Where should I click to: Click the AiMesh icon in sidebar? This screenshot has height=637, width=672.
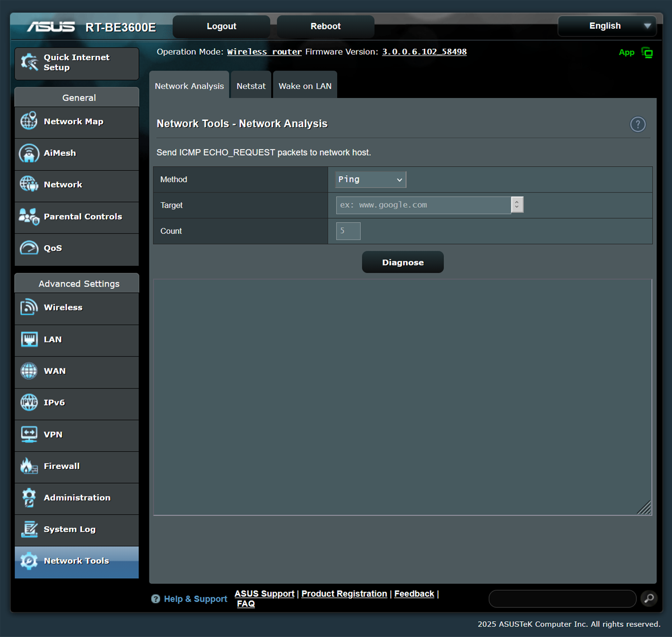tap(29, 153)
